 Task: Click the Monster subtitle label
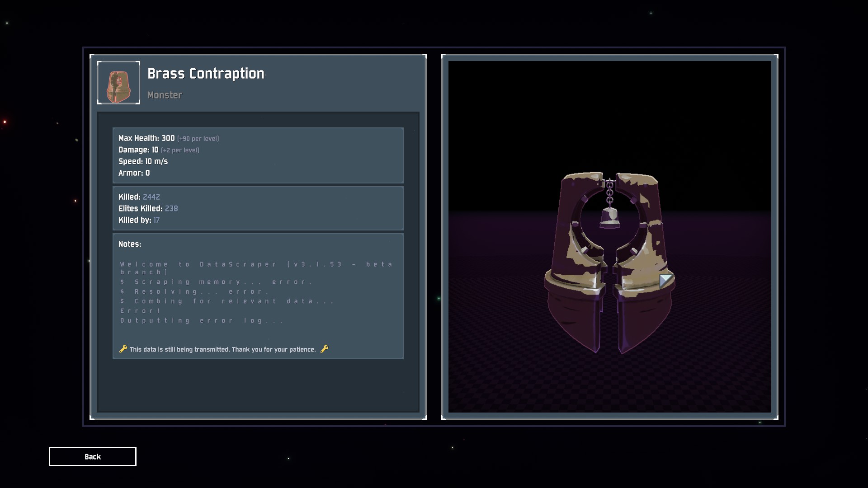point(165,95)
